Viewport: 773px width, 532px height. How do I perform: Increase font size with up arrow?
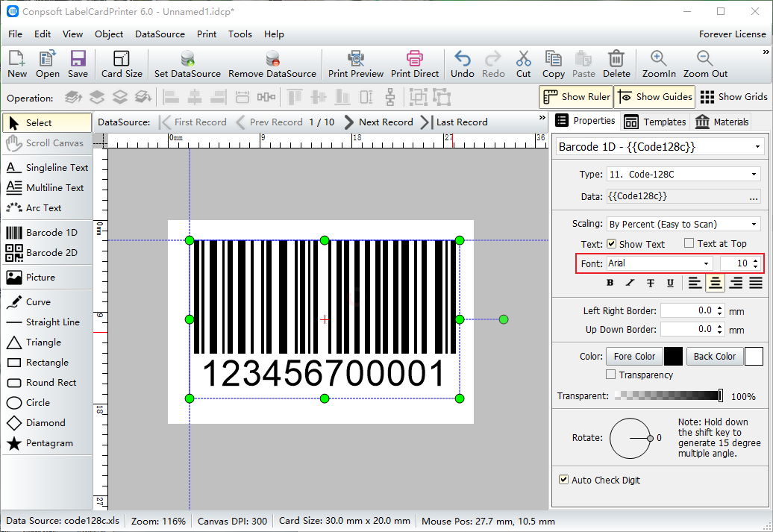[x=756, y=260]
